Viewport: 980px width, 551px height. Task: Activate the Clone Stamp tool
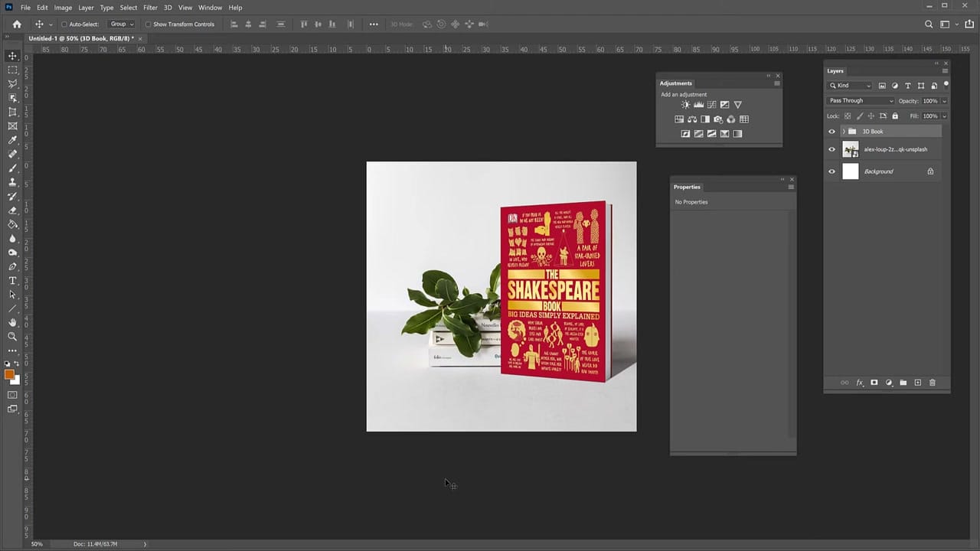coord(12,182)
